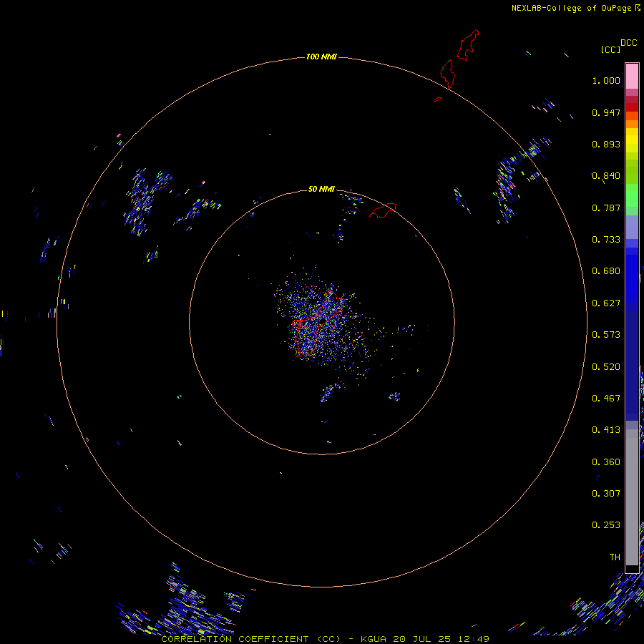The image size is (644, 644).
Task: Click the TH threshold label
Action: pyautogui.click(x=615, y=557)
